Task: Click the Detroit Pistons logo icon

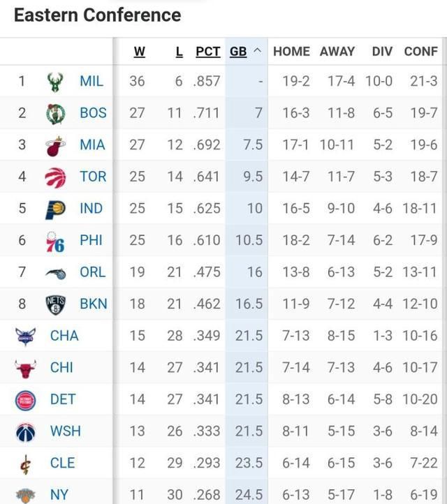Action: click(x=26, y=400)
